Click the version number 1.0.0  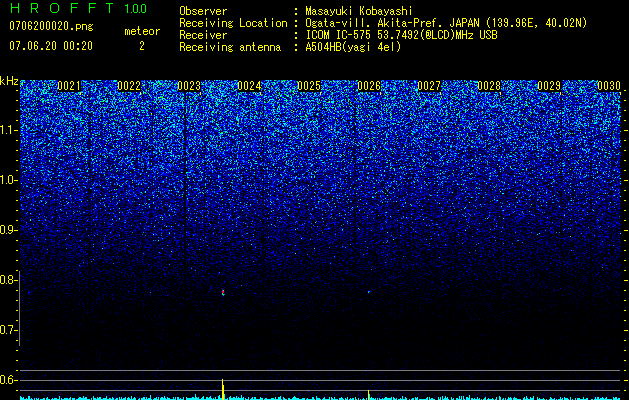136,8
